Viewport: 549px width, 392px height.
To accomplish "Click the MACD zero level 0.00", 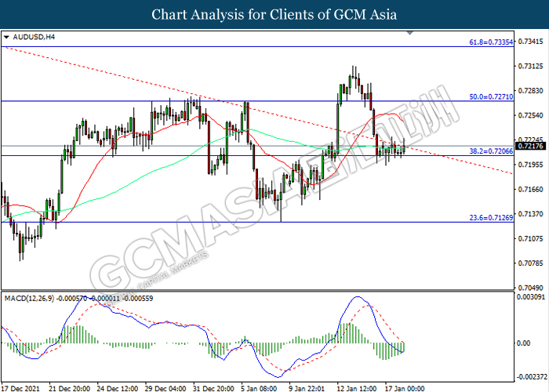I will click(523, 343).
